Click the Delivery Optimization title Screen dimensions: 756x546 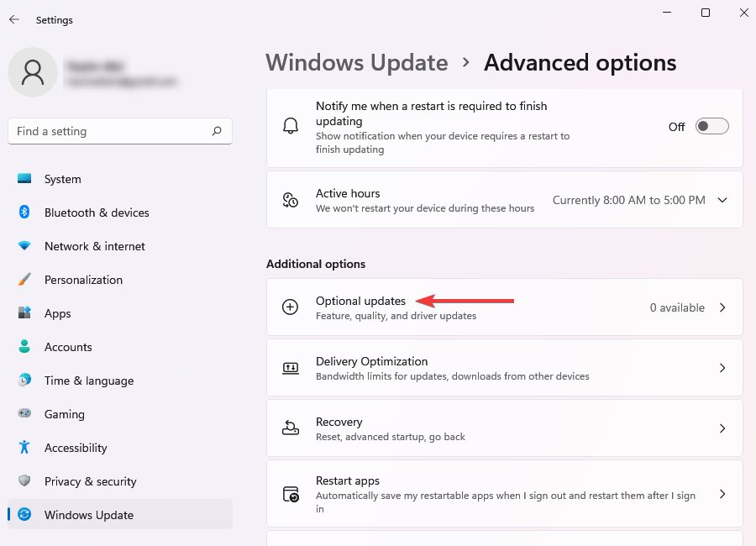click(x=372, y=361)
